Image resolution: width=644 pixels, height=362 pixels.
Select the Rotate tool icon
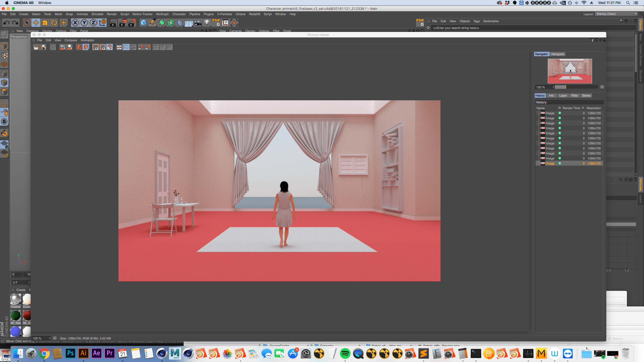coord(54,23)
